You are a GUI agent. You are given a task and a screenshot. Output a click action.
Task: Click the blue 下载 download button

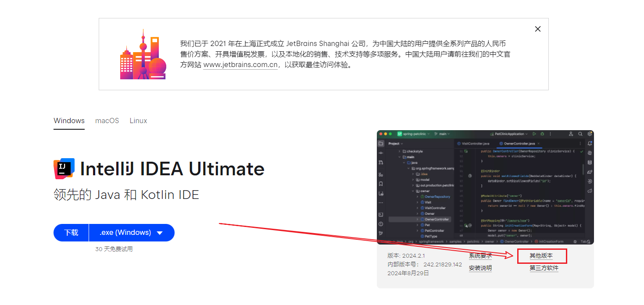tap(71, 233)
